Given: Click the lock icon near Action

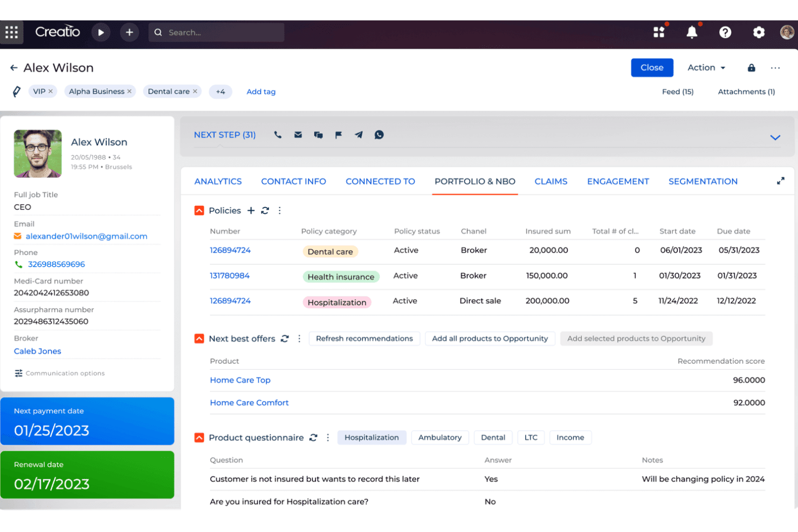Looking at the screenshot, I should click(x=751, y=68).
